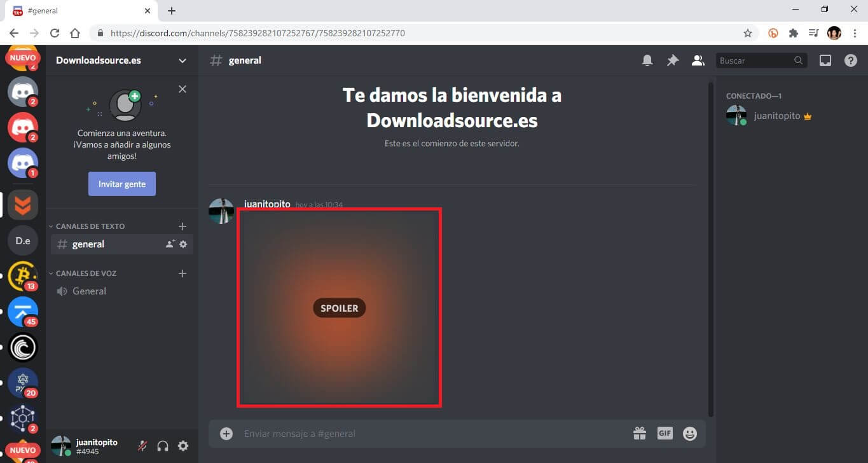This screenshot has width=868, height=463.
Task: Open Chrome three-dot menu
Action: click(855, 33)
